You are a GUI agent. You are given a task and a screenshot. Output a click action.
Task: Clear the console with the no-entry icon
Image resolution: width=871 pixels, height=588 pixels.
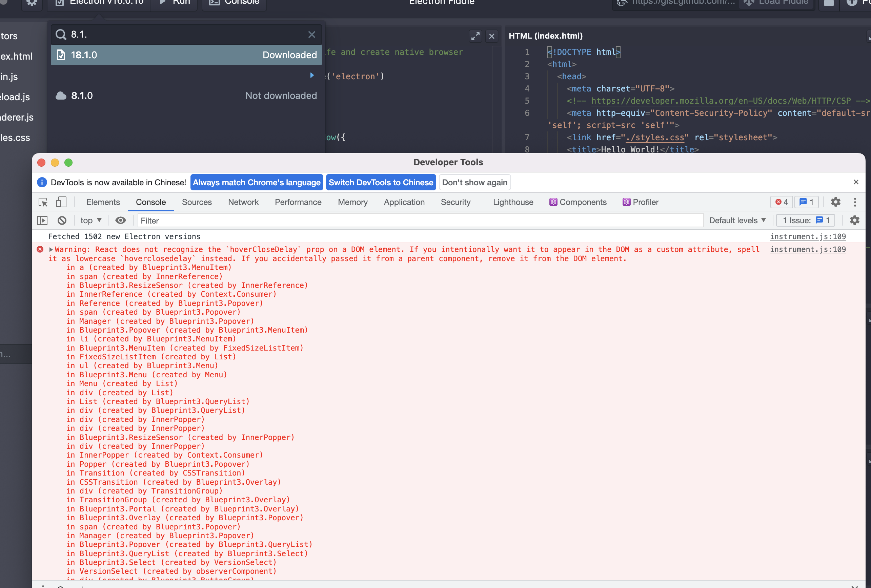point(62,220)
